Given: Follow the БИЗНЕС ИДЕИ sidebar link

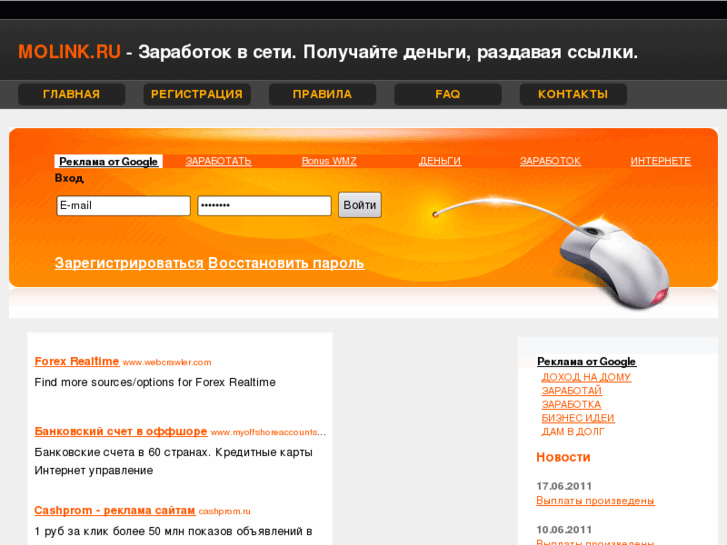Looking at the screenshot, I should 578,418.
